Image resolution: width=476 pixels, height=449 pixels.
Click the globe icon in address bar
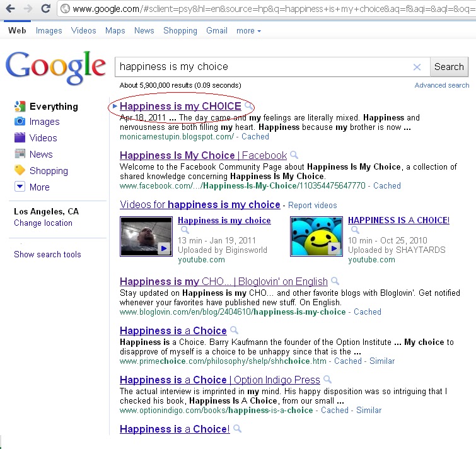pos(65,9)
